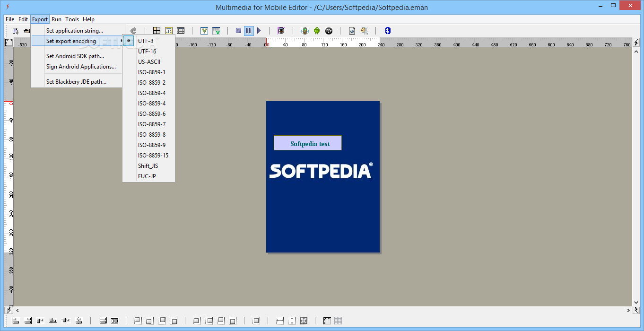Click the Align left edges icon
The height and width of the screenshot is (331, 644).
pos(16,321)
